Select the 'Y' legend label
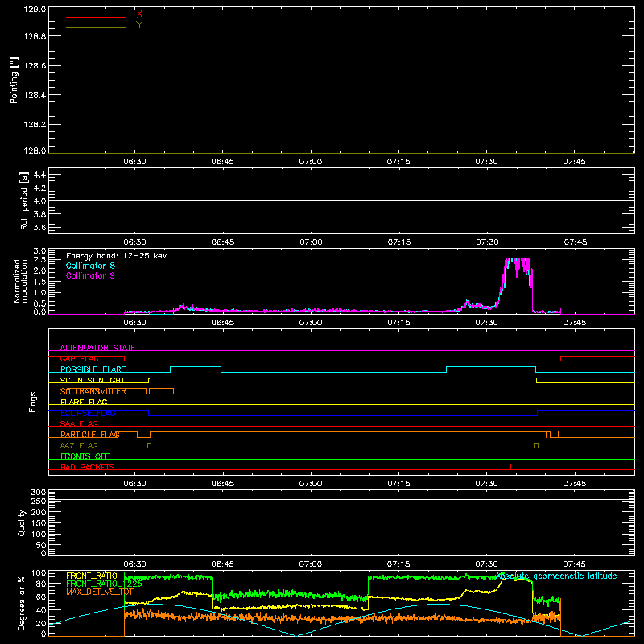Screen dimensions: 644x644 (139, 25)
